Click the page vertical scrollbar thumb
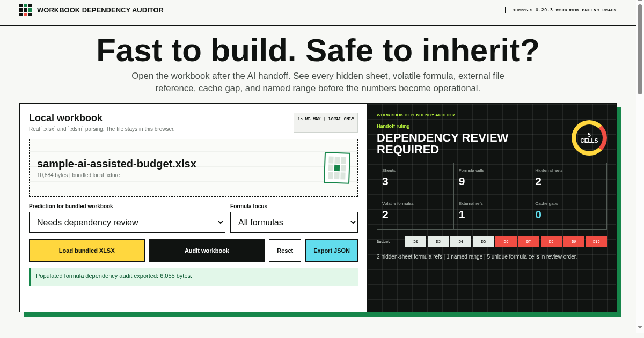This screenshot has width=644, height=338. [x=640, y=49]
